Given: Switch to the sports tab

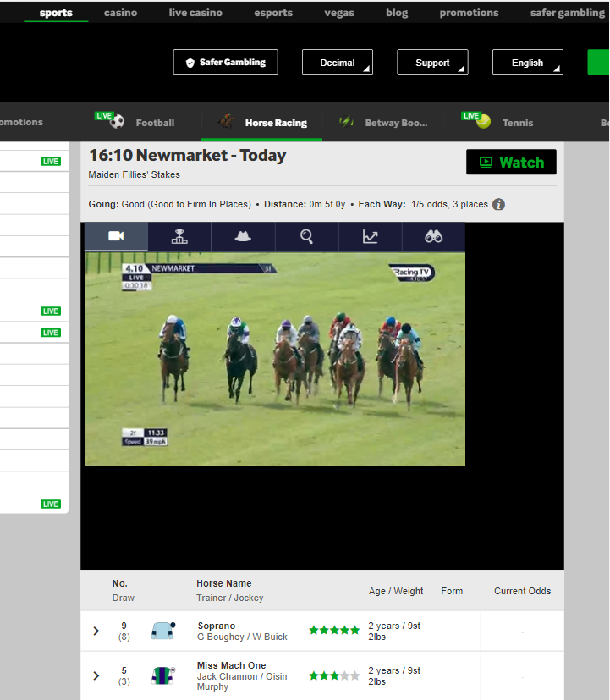Looking at the screenshot, I should 56,13.
